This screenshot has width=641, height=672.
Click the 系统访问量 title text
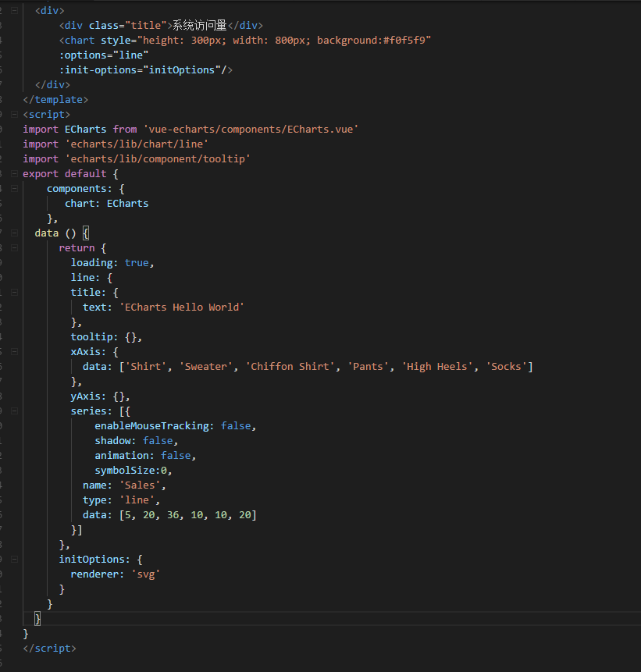198,25
